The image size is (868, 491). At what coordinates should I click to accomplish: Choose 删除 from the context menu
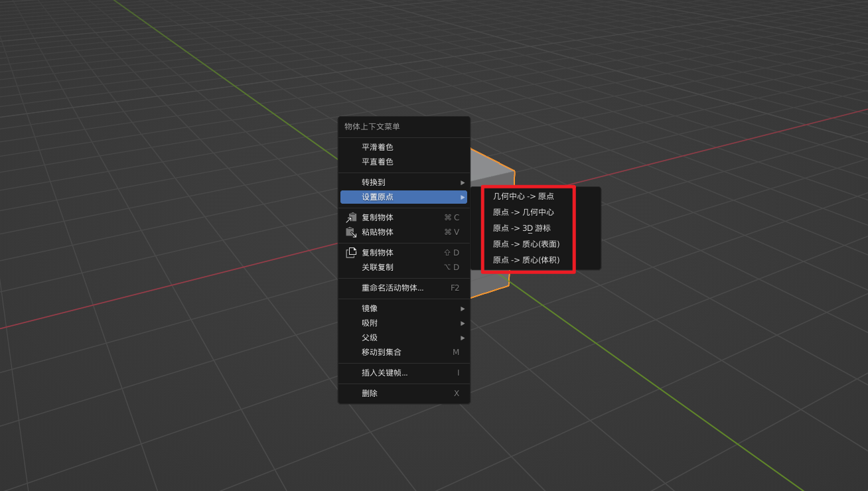[x=403, y=393]
